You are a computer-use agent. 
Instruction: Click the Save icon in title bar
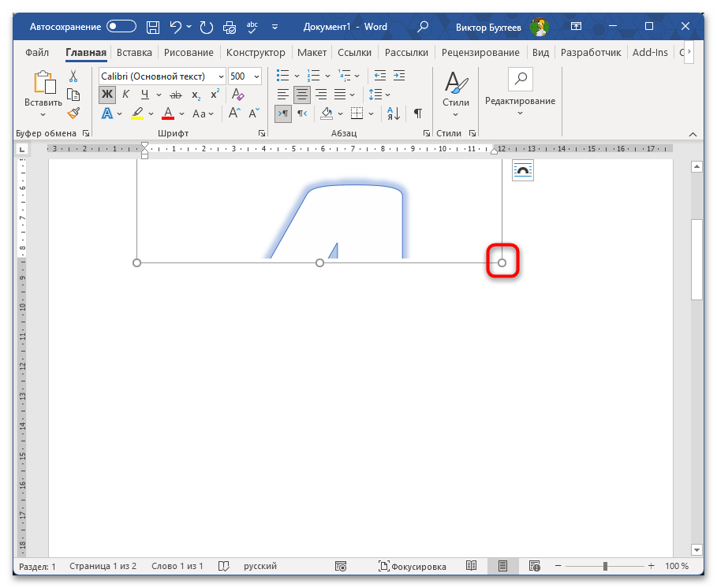(x=153, y=27)
